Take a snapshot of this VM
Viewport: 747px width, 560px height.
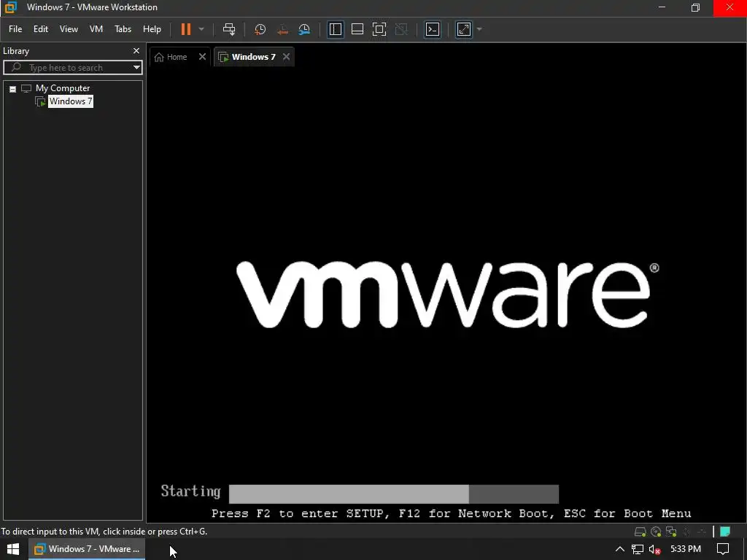[260, 29]
